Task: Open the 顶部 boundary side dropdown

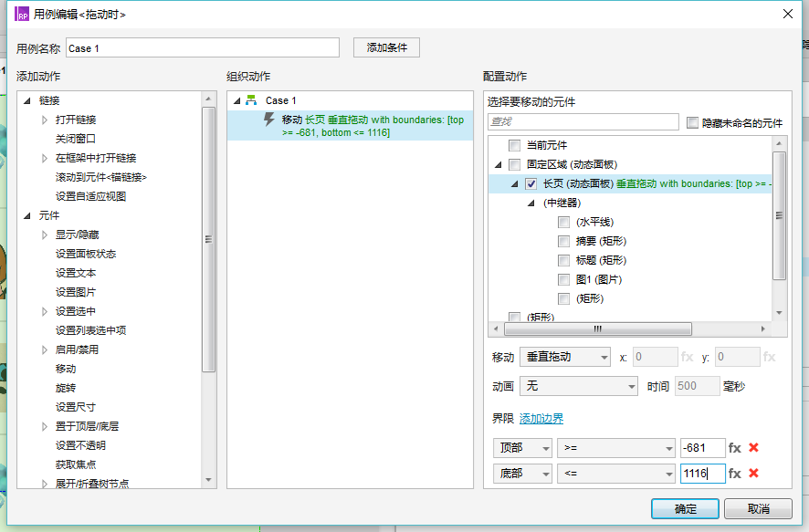Action: pyautogui.click(x=522, y=448)
